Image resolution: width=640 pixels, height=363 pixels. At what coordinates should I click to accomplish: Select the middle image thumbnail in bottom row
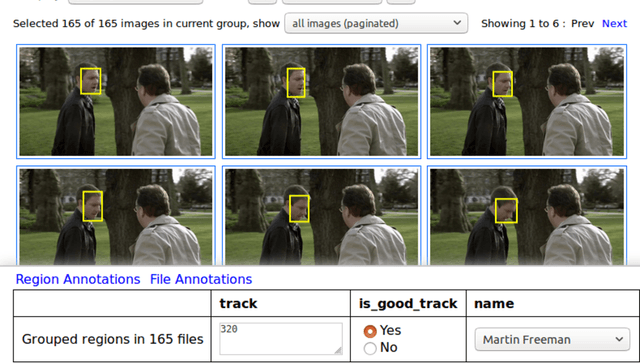[322, 216]
